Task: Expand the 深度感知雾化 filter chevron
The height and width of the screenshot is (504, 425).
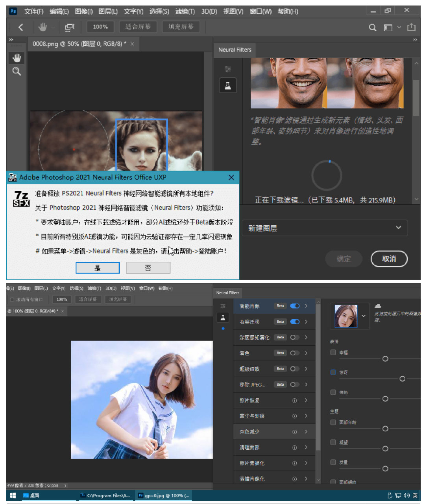Action: [x=306, y=337]
